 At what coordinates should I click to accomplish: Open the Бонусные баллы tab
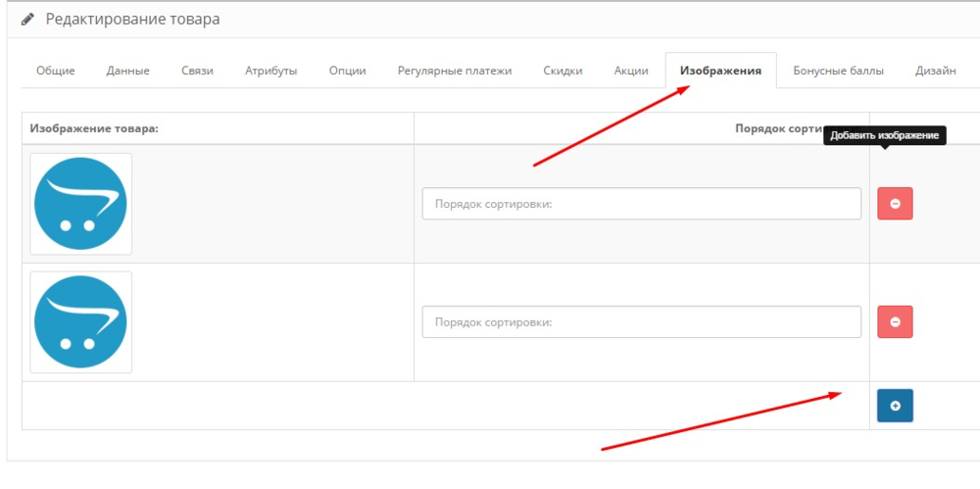tap(838, 71)
